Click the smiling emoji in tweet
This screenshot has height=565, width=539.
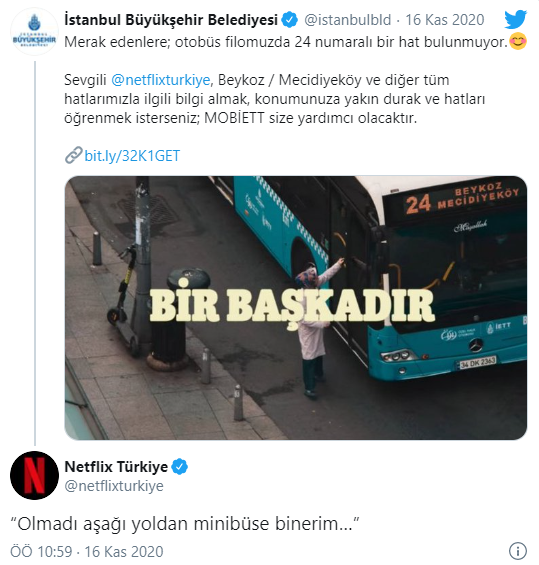(518, 42)
